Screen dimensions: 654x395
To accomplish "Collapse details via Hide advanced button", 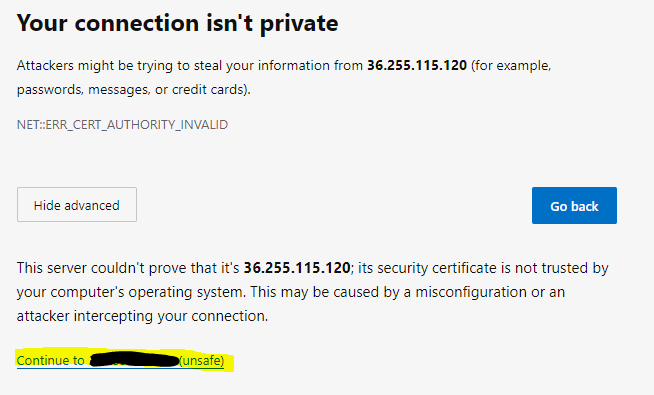I will pos(77,204).
